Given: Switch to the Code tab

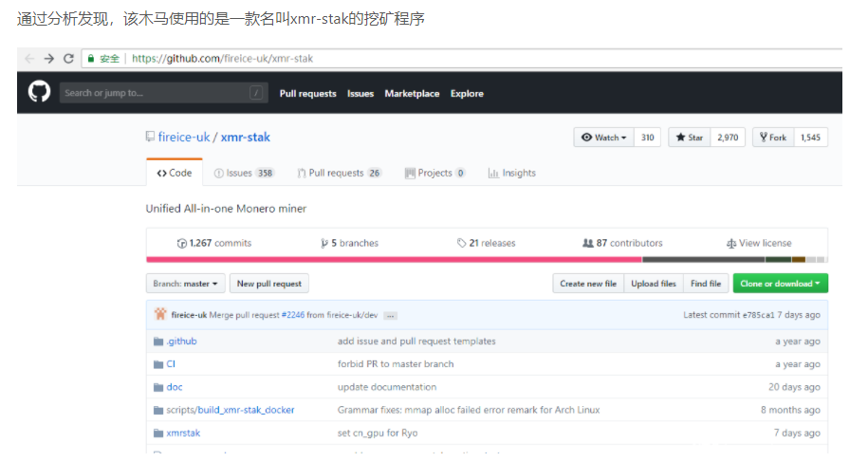Looking at the screenshot, I should 175,173.
